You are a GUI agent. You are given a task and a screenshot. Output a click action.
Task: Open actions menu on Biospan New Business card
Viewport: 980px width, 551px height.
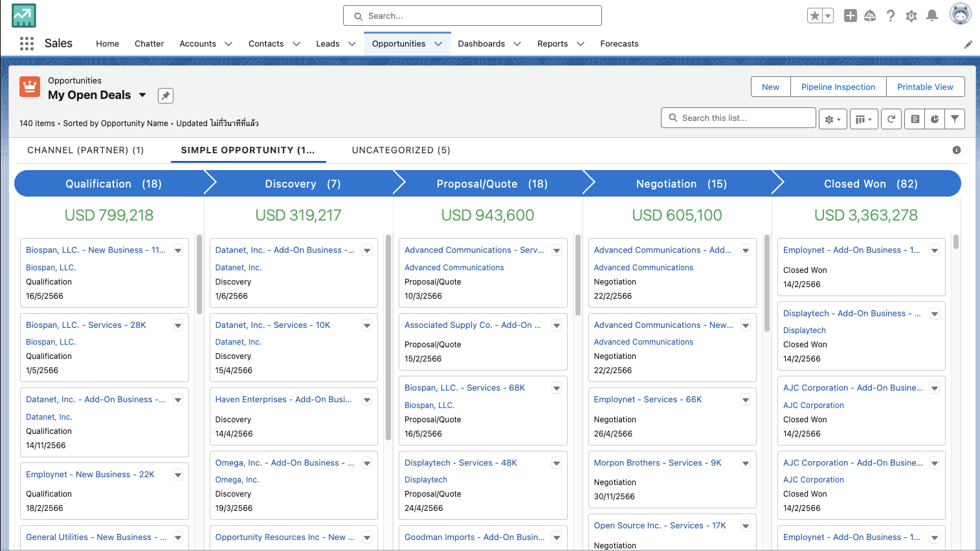178,251
